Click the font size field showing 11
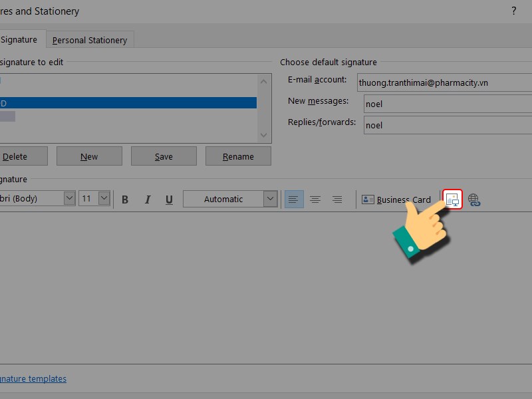This screenshot has width=532, height=399. [x=88, y=198]
